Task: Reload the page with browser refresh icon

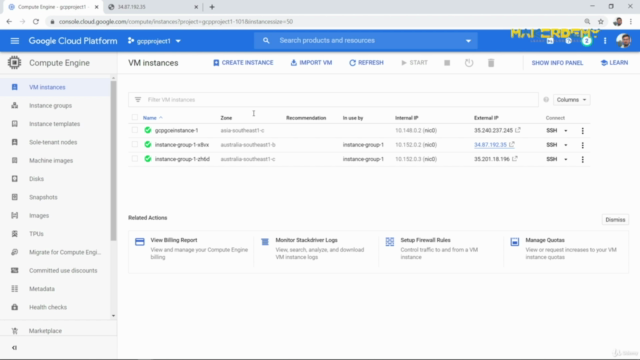Action: coord(36,22)
